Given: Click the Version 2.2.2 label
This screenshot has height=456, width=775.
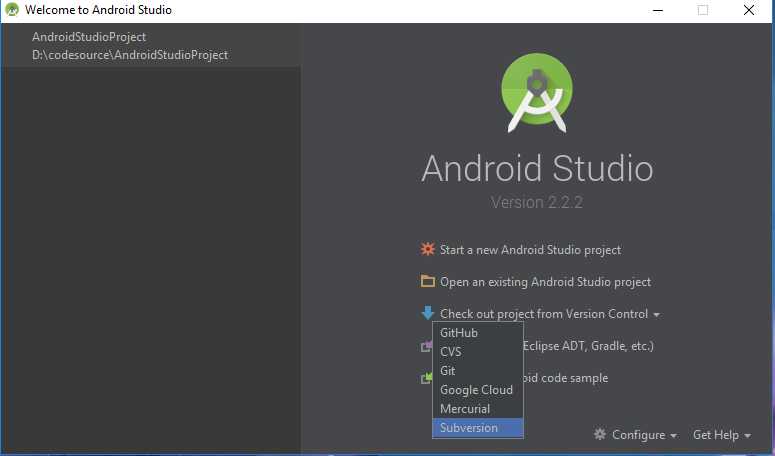Looking at the screenshot, I should click(x=537, y=202).
